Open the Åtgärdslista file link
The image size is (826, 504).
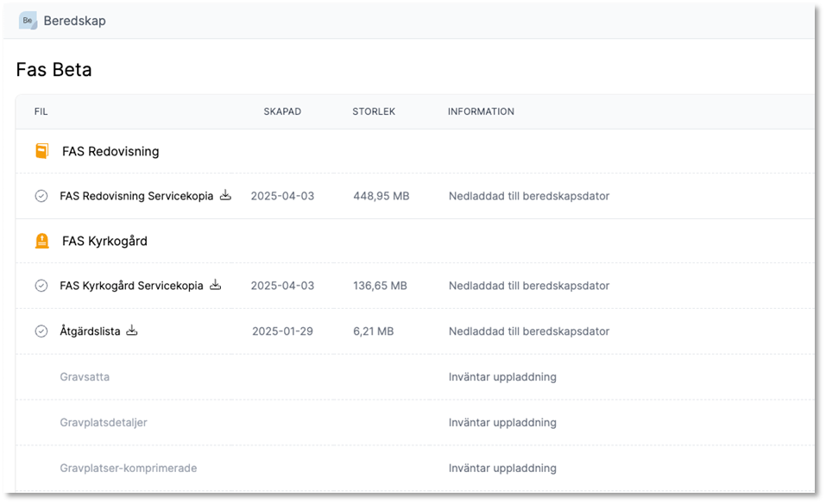[90, 331]
